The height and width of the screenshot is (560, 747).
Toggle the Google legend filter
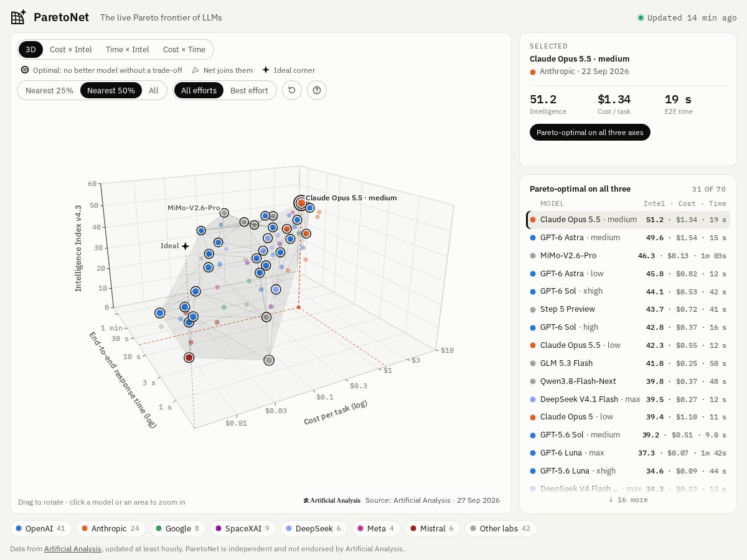coord(177,529)
